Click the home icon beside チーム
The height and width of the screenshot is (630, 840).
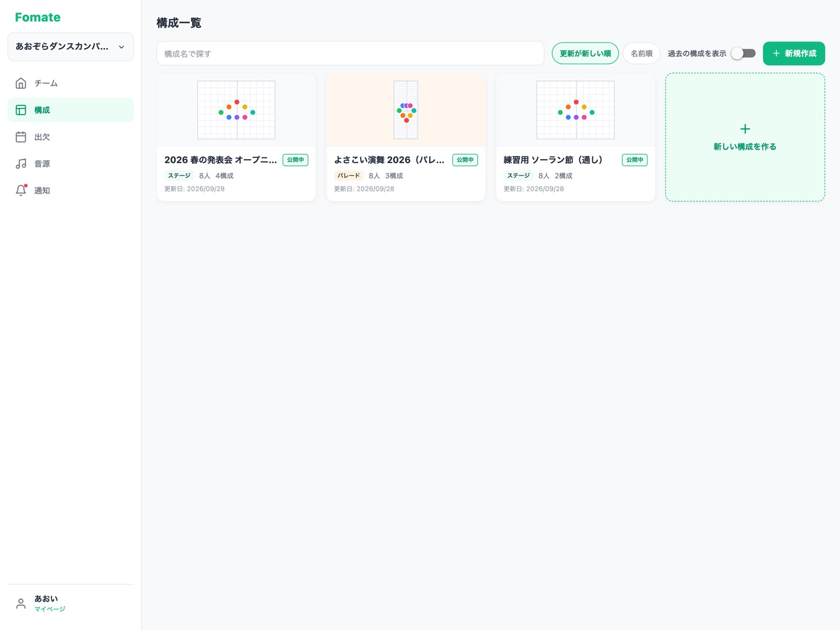click(x=21, y=83)
